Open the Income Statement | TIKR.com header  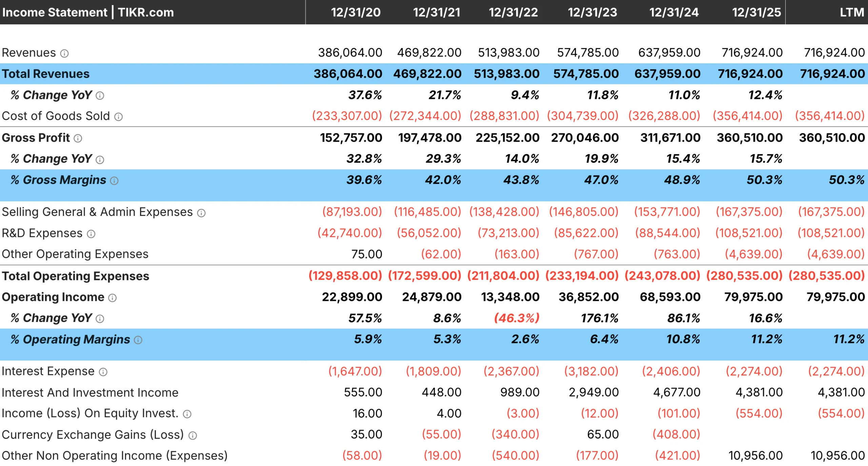coord(88,12)
